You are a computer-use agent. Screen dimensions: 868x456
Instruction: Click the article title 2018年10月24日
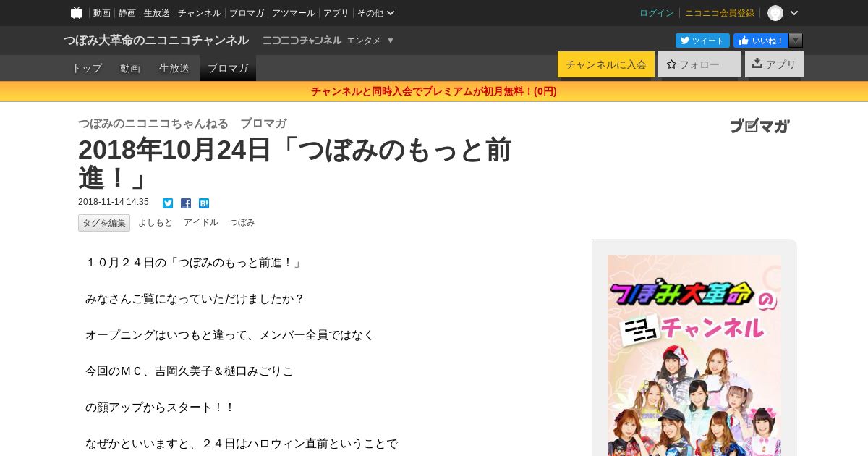pos(295,164)
